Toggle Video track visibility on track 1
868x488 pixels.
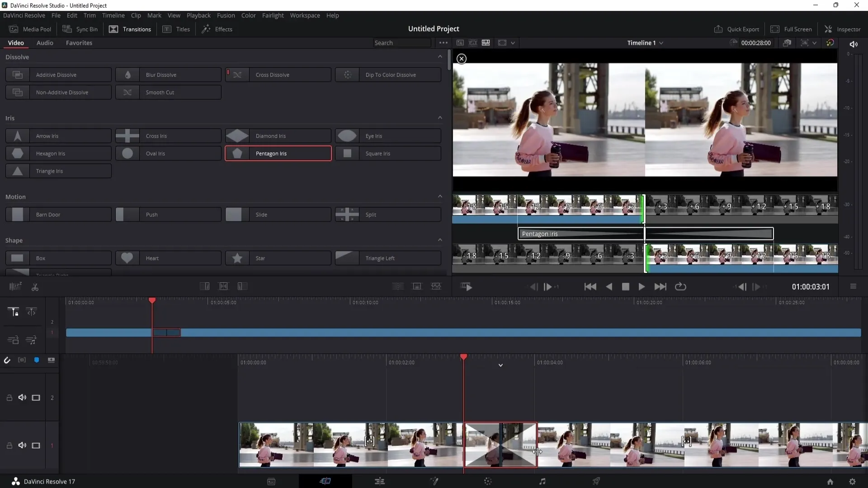(35, 446)
